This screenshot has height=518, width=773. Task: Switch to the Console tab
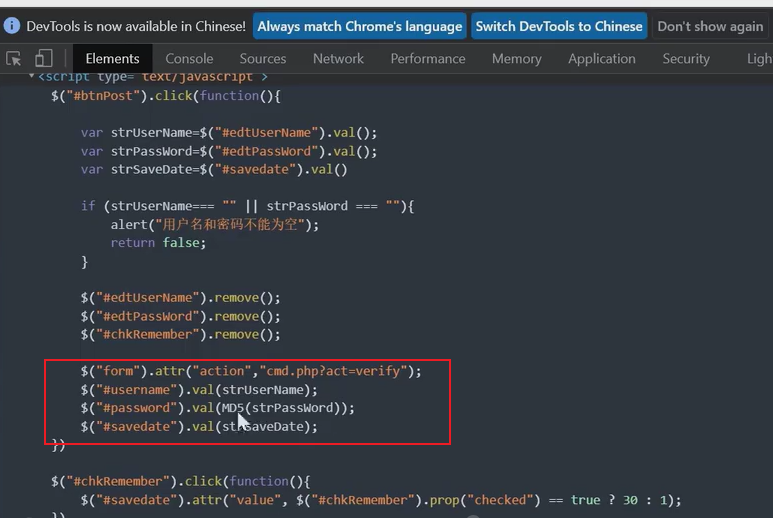click(189, 59)
